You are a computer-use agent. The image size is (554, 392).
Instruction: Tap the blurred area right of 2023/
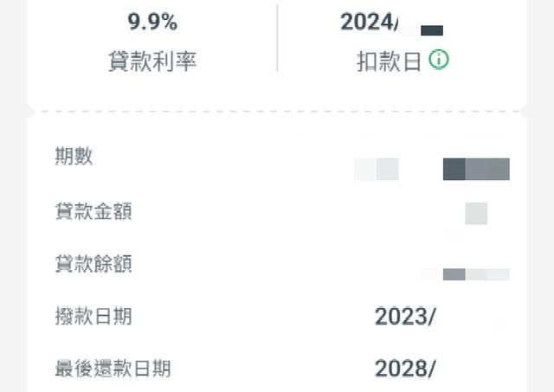pos(497,323)
